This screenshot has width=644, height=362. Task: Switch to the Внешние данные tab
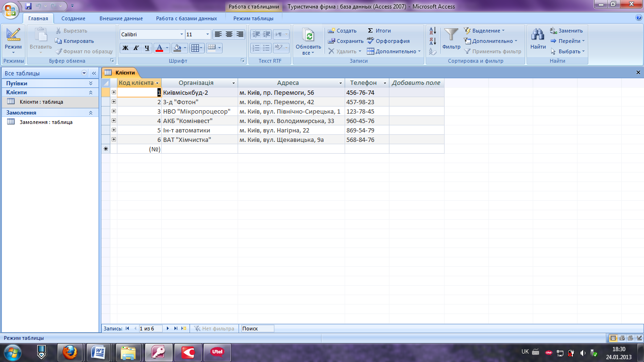click(x=121, y=18)
